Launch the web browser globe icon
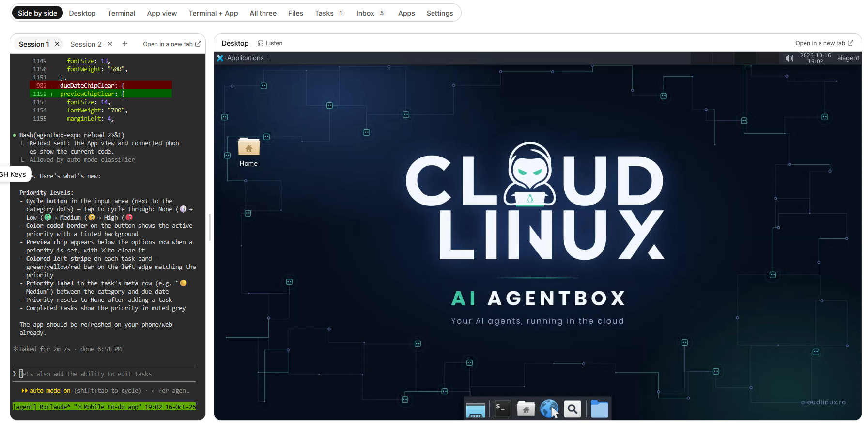The height and width of the screenshot is (425, 868). (549, 409)
